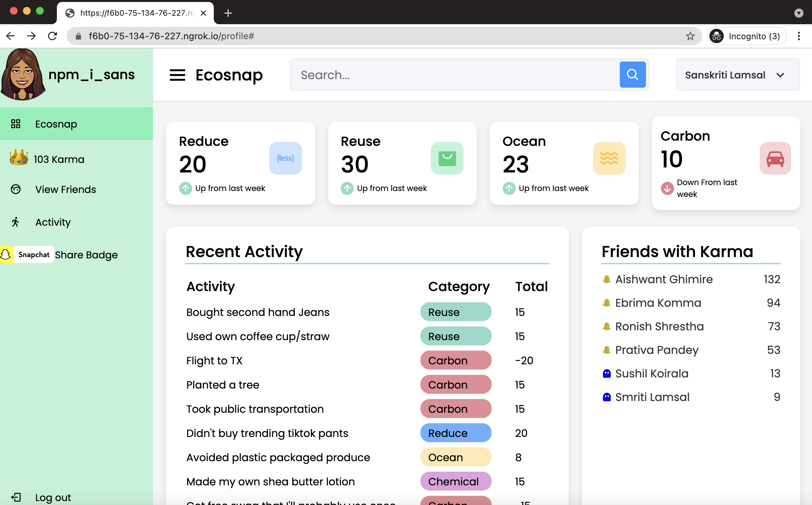
Task: Open Chrome's three-dot menu
Action: [x=799, y=36]
